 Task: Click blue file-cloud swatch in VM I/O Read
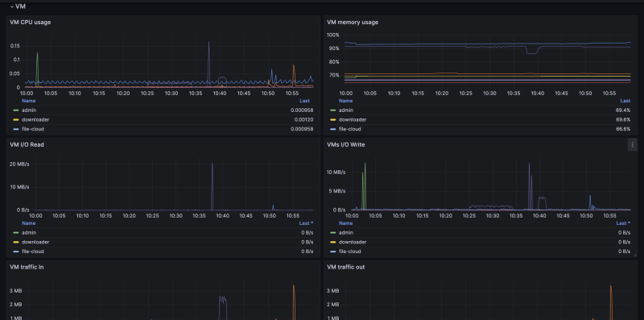pos(16,251)
